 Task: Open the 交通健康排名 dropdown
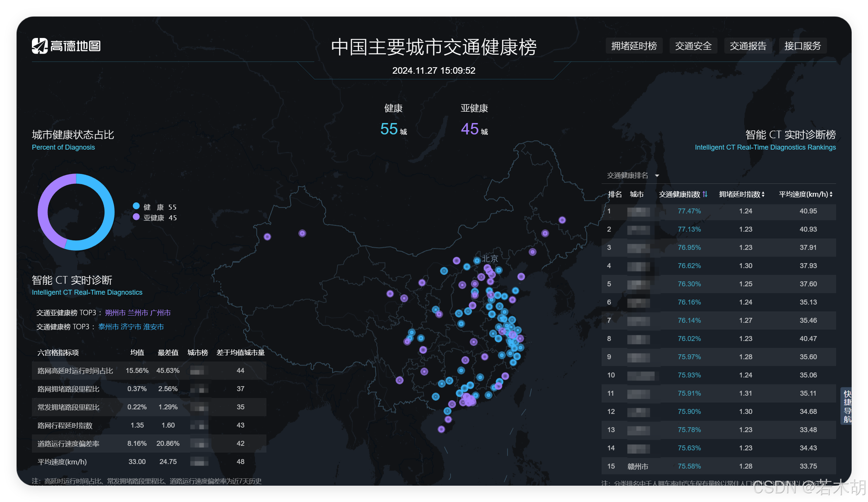[x=627, y=175]
